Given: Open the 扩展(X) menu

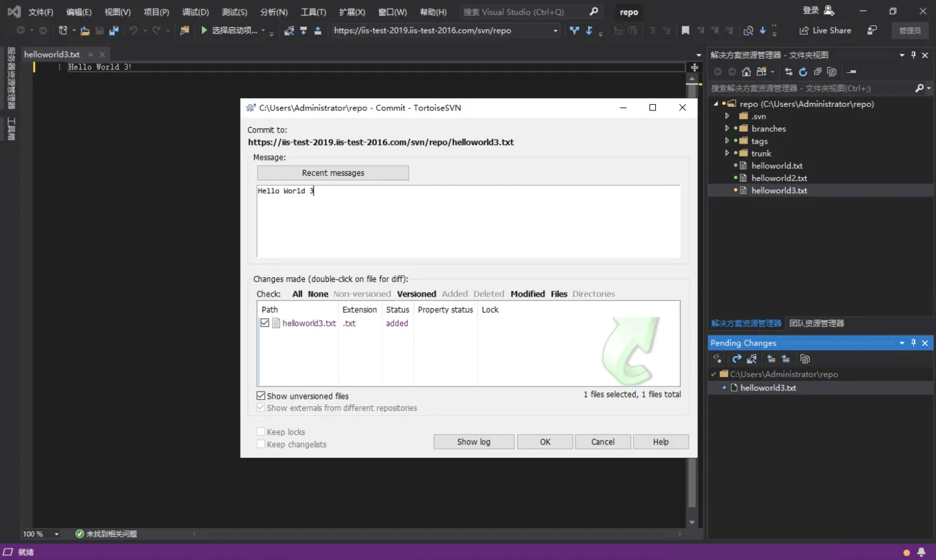Looking at the screenshot, I should pos(352,12).
